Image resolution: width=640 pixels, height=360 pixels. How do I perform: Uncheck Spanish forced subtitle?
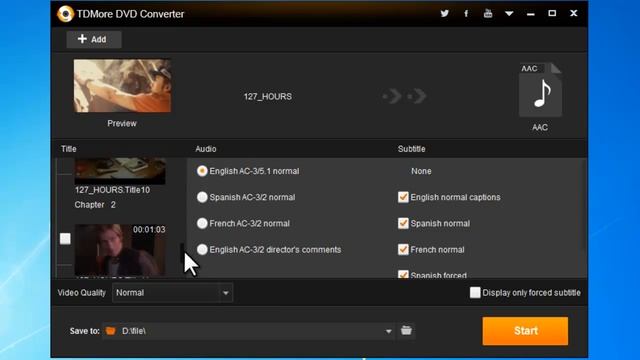(403, 274)
